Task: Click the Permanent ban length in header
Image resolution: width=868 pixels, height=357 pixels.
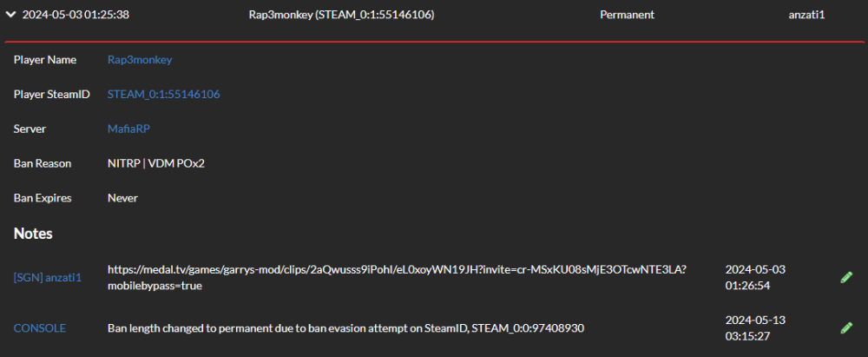Action: click(x=627, y=15)
